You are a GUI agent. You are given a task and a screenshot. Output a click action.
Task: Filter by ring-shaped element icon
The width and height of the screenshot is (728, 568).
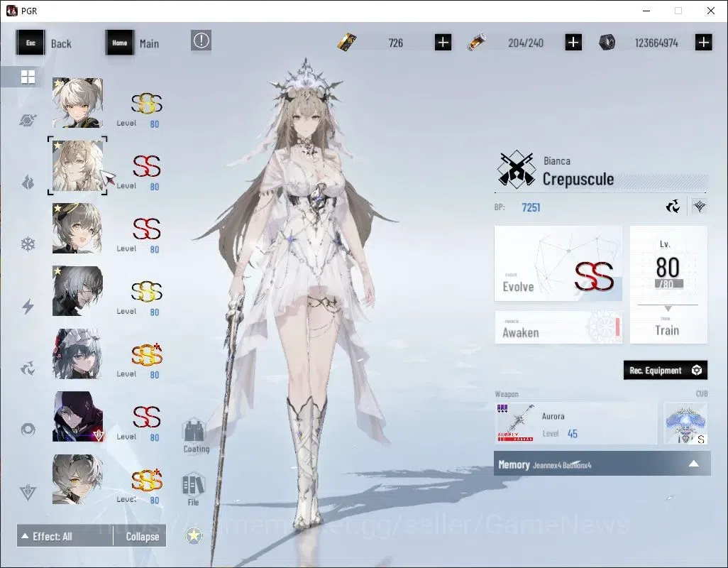(x=28, y=430)
